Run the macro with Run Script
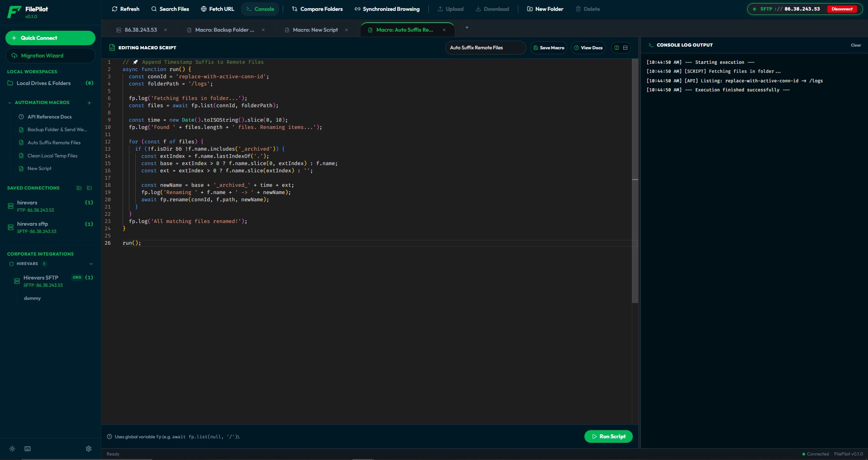Screen dimensions: 868x460 tap(608, 436)
